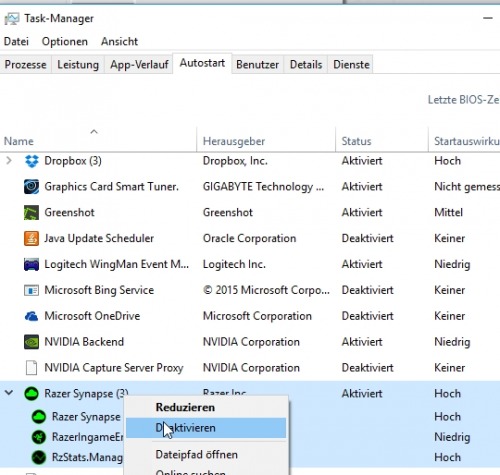Minimize the Task-Manager window
Viewport: 500px width, 475px height.
pyautogui.click(x=488, y=18)
